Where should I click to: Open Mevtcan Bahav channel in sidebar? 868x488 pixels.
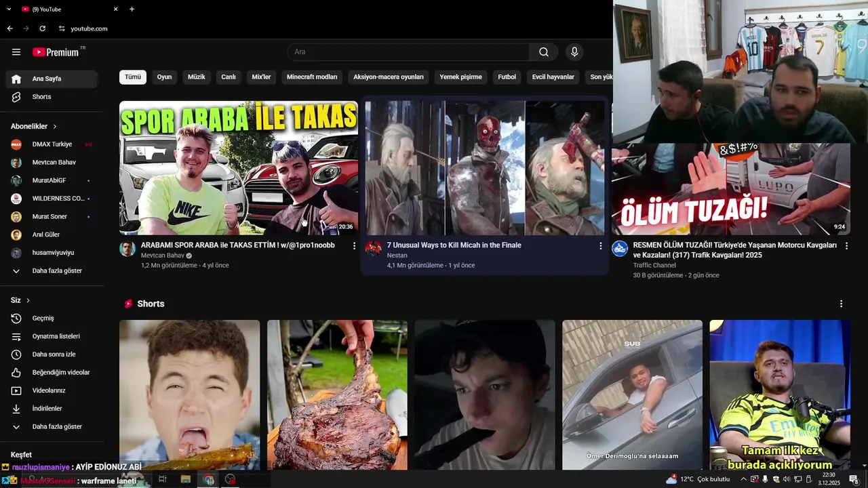[x=52, y=163]
